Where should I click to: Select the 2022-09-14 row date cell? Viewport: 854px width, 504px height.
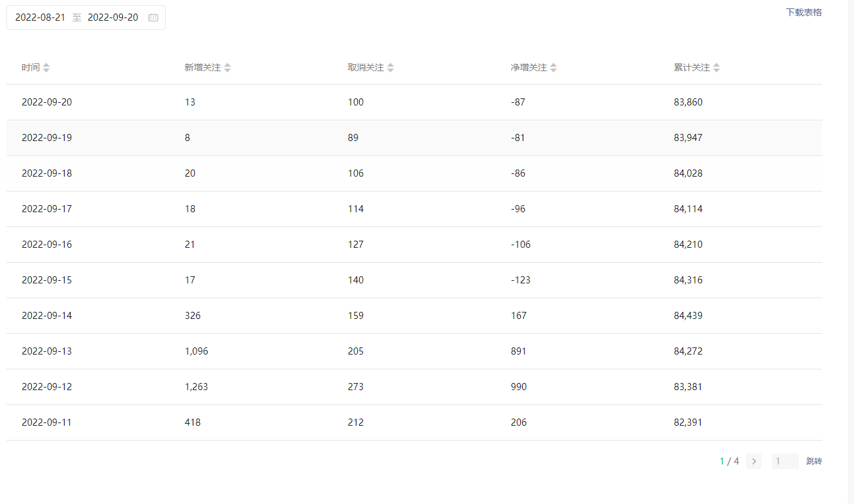tap(47, 316)
